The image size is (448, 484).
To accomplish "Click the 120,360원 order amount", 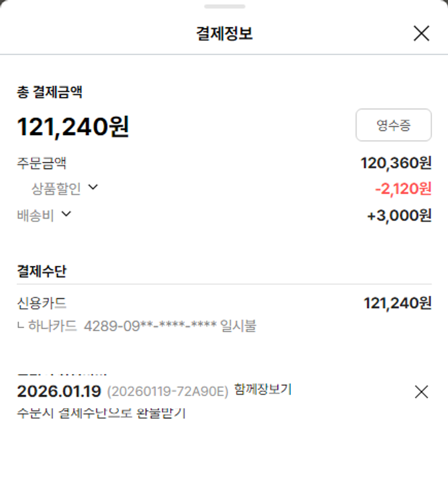I will pyautogui.click(x=395, y=163).
